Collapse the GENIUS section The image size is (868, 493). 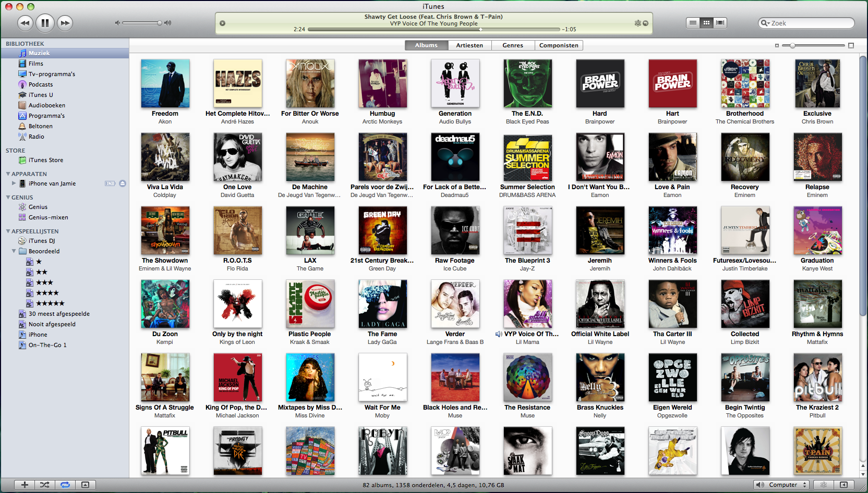[x=8, y=197]
